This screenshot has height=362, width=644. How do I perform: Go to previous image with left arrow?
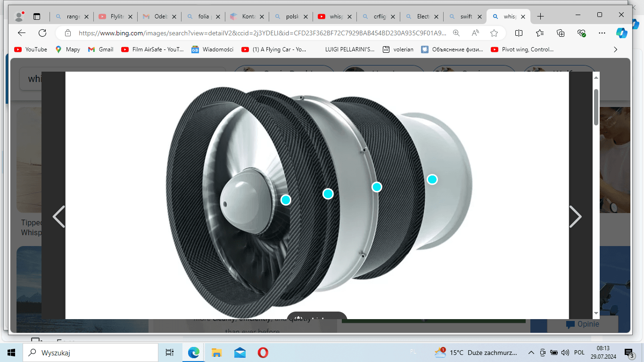(x=59, y=217)
